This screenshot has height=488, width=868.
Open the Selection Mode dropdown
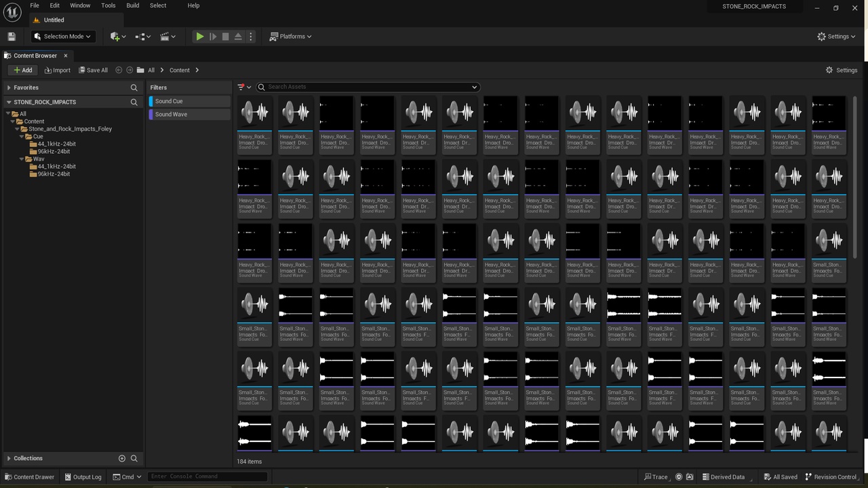tap(63, 37)
